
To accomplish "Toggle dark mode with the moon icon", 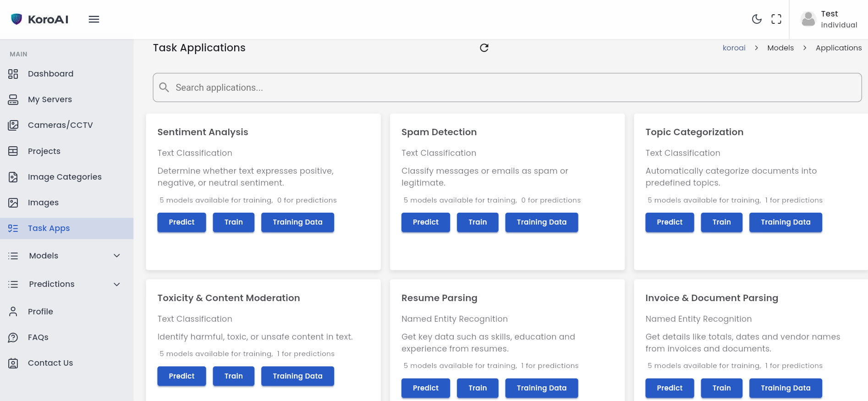I will (x=757, y=19).
